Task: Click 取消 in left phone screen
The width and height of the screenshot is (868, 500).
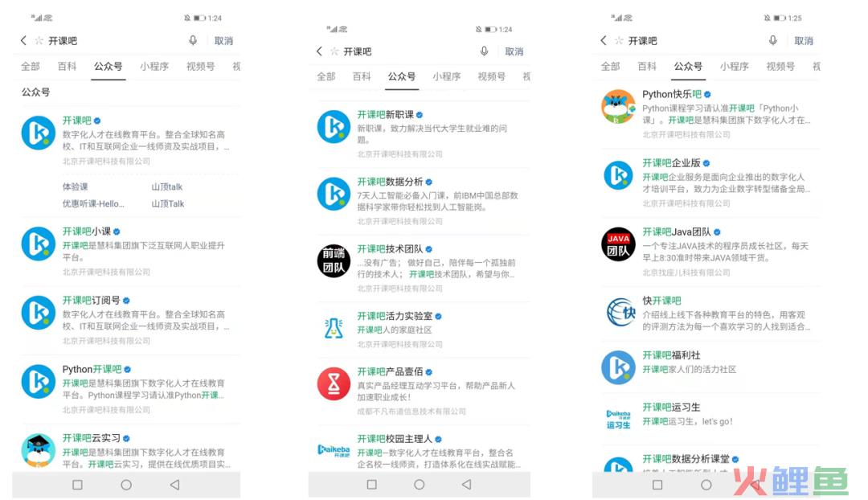Action: point(223,40)
